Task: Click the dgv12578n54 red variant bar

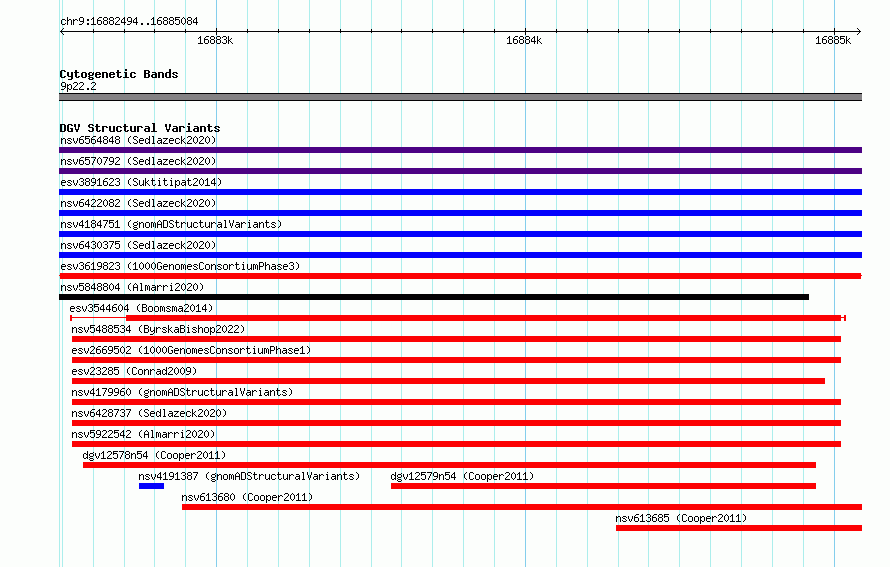Action: click(450, 465)
